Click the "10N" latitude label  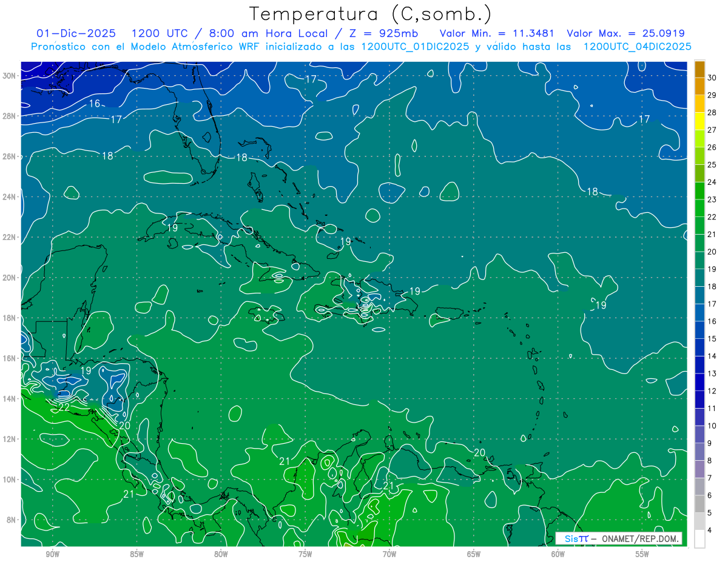9,480
